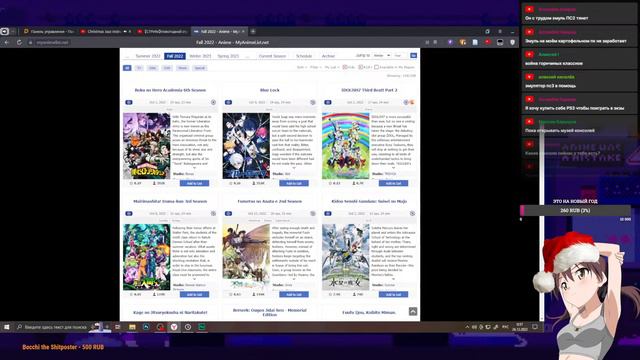Open the Windows Start menu
This screenshot has width=640, height=360.
[7, 327]
